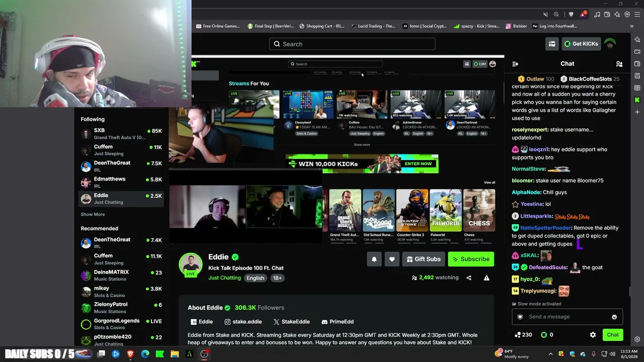The width and height of the screenshot is (644, 362).
Task: Open DeineMATRIX in the Recommended list
Action: 121,276
